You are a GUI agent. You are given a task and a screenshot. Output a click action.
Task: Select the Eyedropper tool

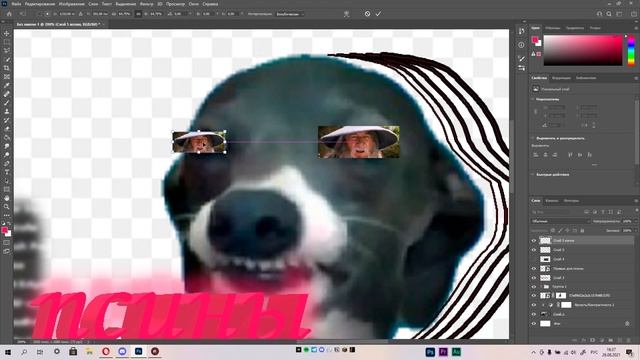coord(7,85)
